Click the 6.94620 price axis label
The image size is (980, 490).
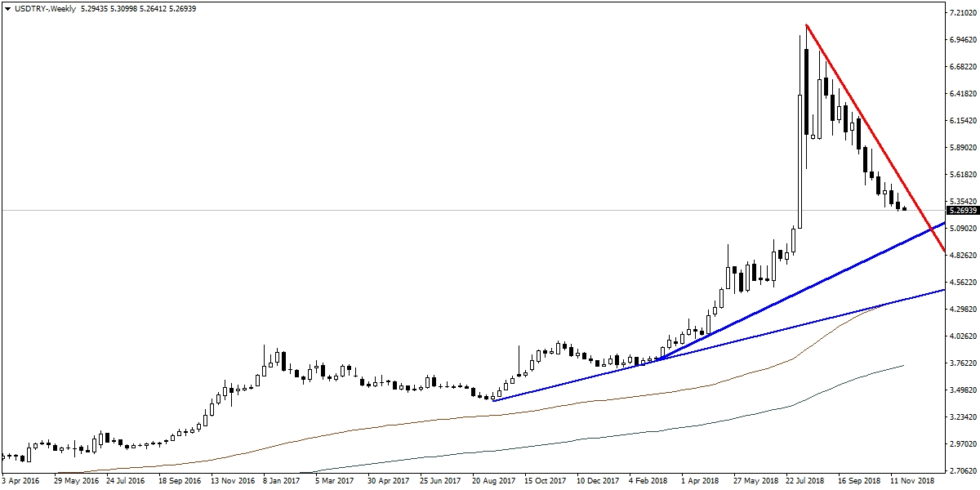click(963, 40)
